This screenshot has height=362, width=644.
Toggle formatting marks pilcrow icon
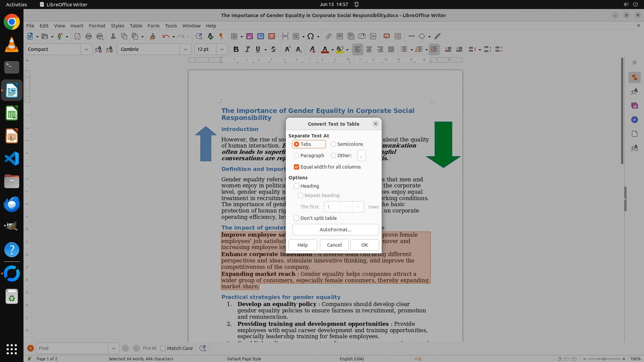pyautogui.click(x=221, y=36)
